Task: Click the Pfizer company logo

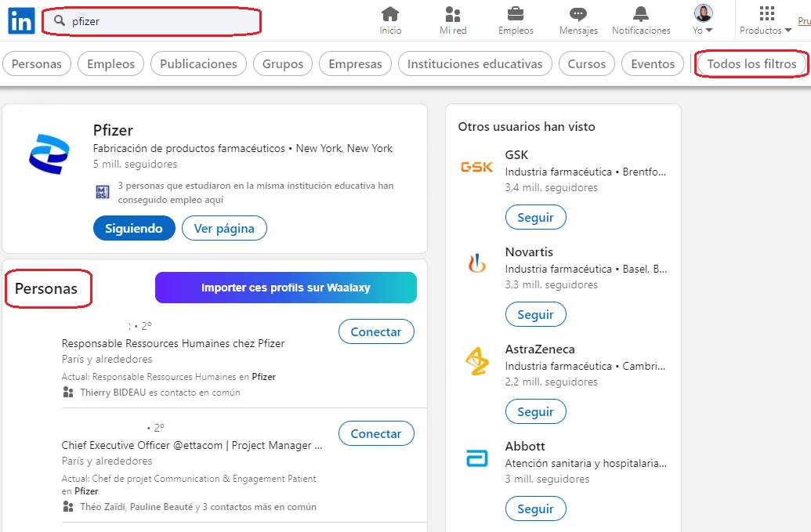Action: pyautogui.click(x=49, y=154)
